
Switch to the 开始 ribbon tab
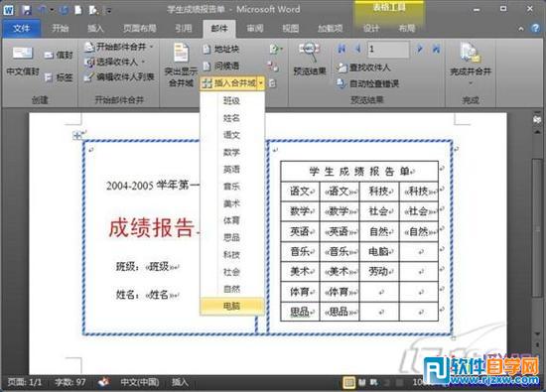click(60, 28)
